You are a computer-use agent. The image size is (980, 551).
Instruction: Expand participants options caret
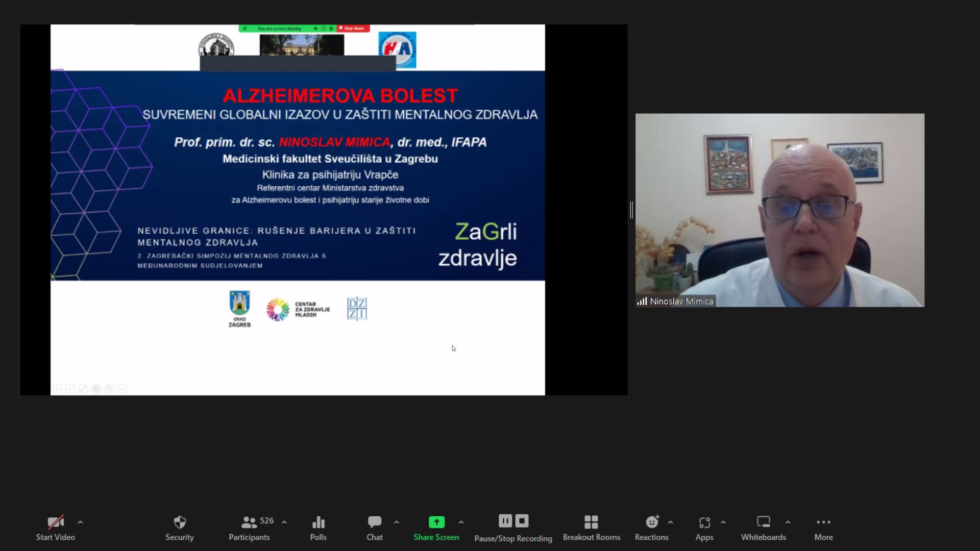[x=284, y=522]
